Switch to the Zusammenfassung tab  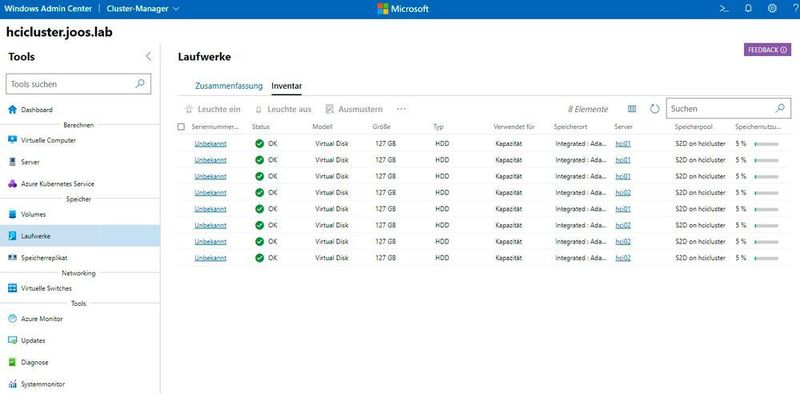tap(229, 86)
